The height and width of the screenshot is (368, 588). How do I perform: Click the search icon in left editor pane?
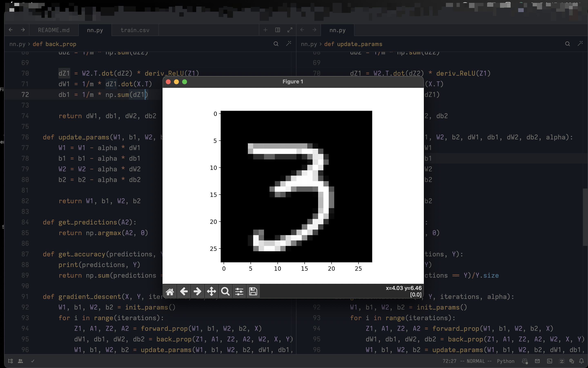[x=276, y=44]
